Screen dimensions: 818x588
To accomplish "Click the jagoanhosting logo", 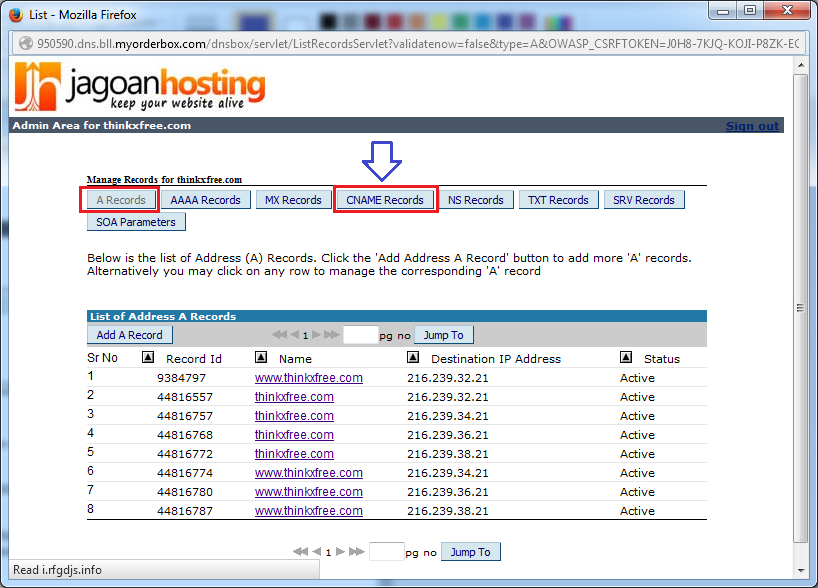I will point(140,87).
